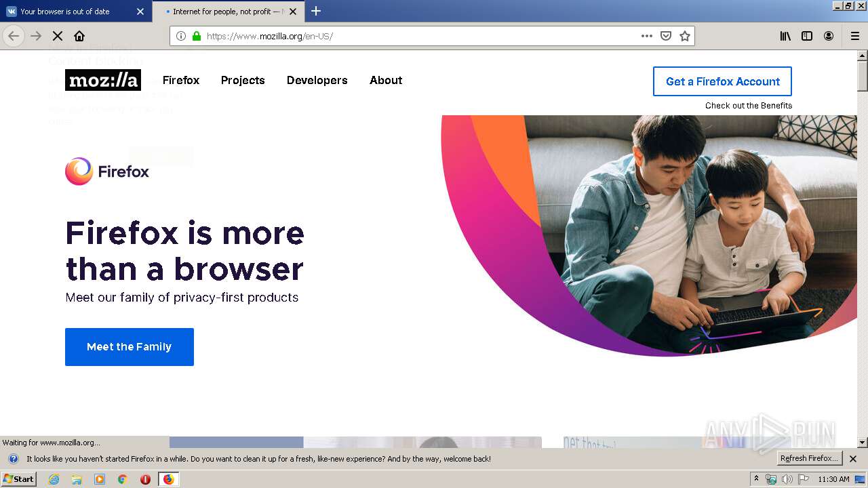Screen dimensions: 868x488
Task: Click the Mozilla logo
Action: click(x=103, y=80)
